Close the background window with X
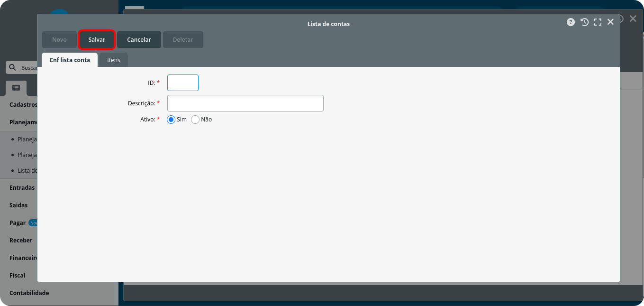The height and width of the screenshot is (306, 644). click(x=633, y=19)
